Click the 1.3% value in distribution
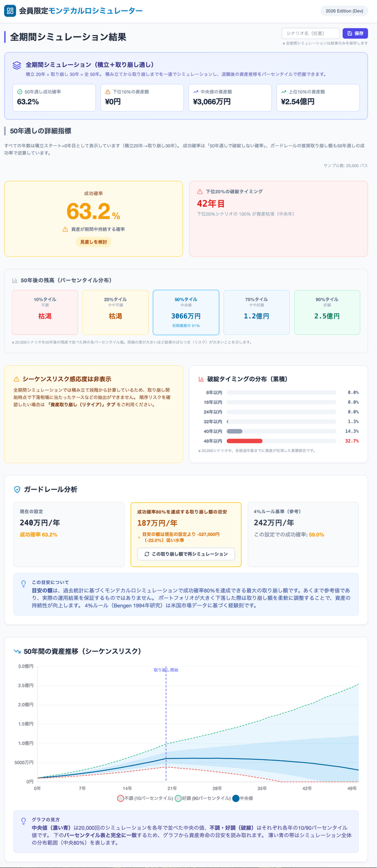This screenshot has width=377, height=868. pos(353,421)
